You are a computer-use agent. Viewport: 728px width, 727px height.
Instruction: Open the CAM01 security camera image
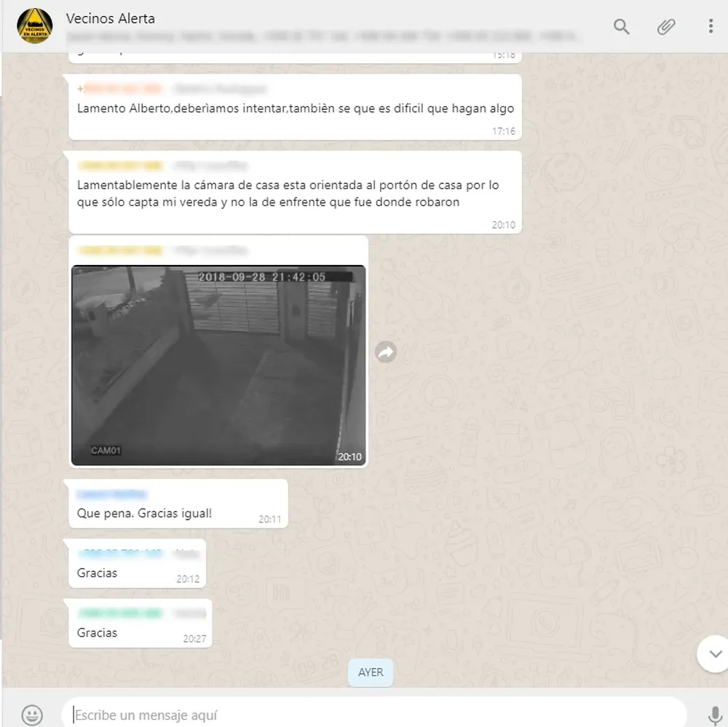(218, 365)
